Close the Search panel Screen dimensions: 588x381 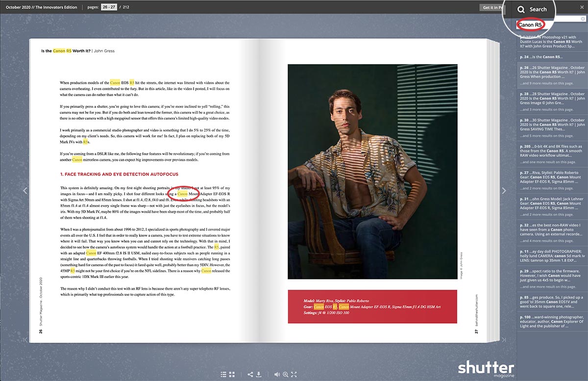(x=582, y=7)
